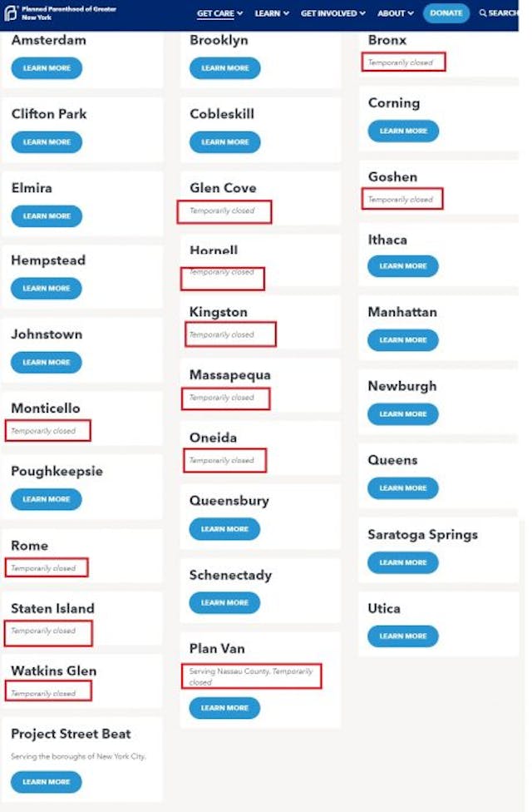532x812 pixels.
Task: Click Learn More for Corning
Action: (x=403, y=131)
